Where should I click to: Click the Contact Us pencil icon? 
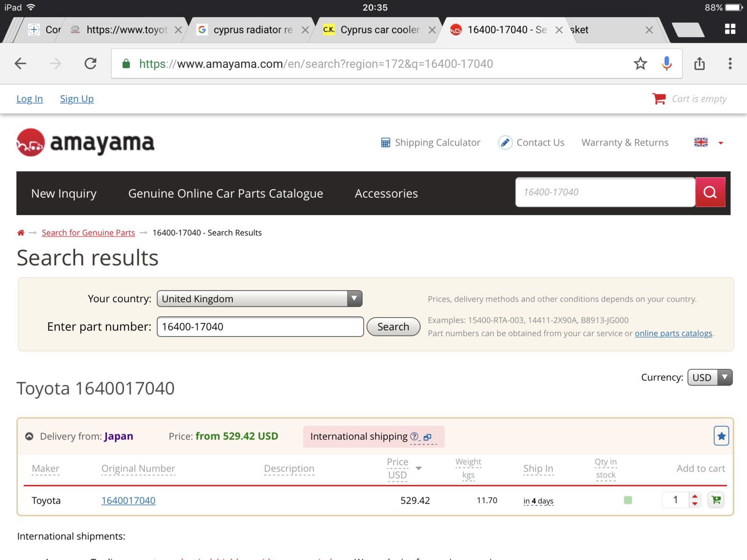click(x=505, y=142)
